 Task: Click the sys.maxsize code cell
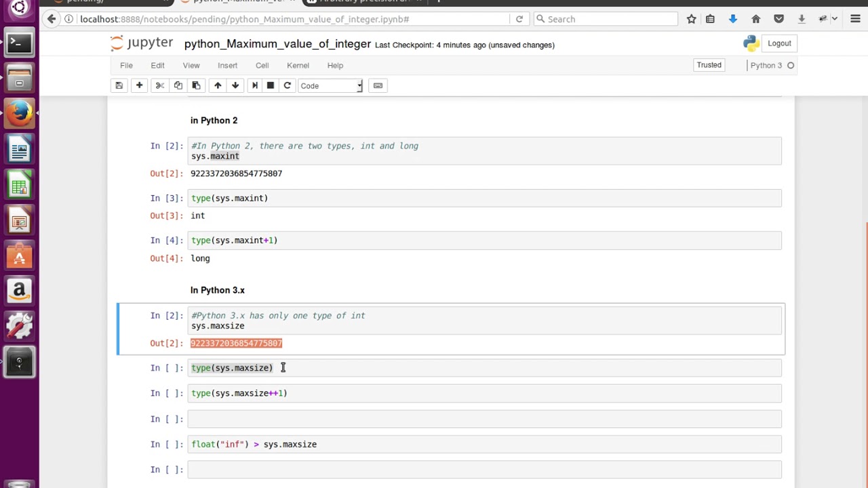coord(484,321)
